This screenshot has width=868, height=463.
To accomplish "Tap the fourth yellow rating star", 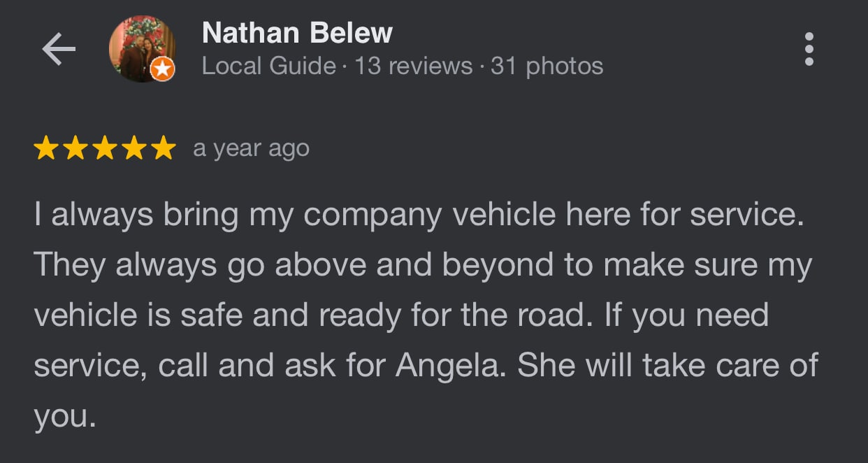I will 134,148.
